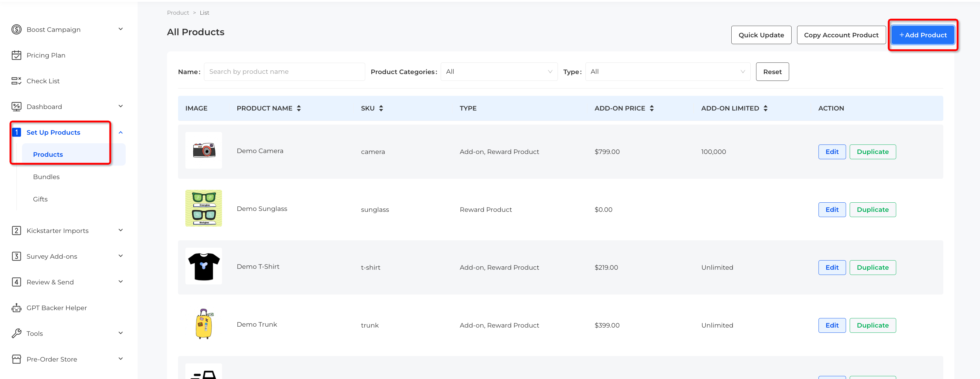The height and width of the screenshot is (379, 980).
Task: Open the Type filter dropdown
Action: point(668,72)
